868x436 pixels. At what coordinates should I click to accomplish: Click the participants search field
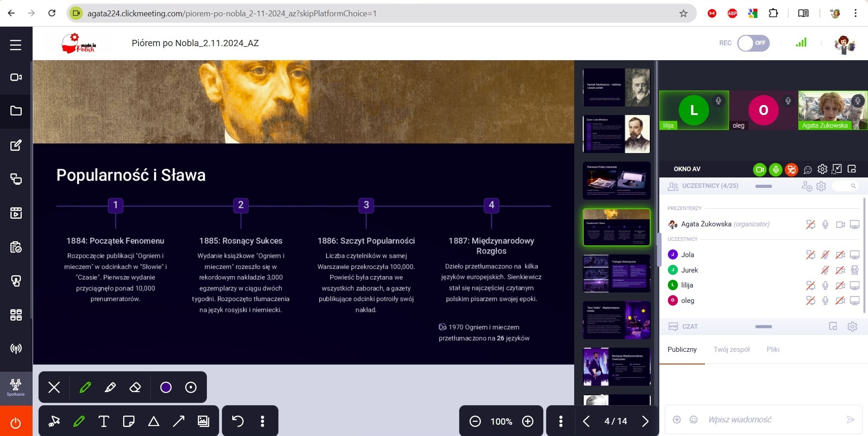(845, 186)
